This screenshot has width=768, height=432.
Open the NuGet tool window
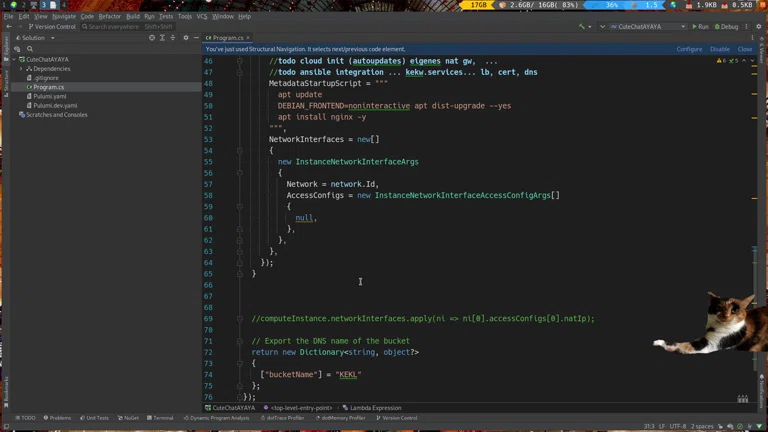(128, 418)
